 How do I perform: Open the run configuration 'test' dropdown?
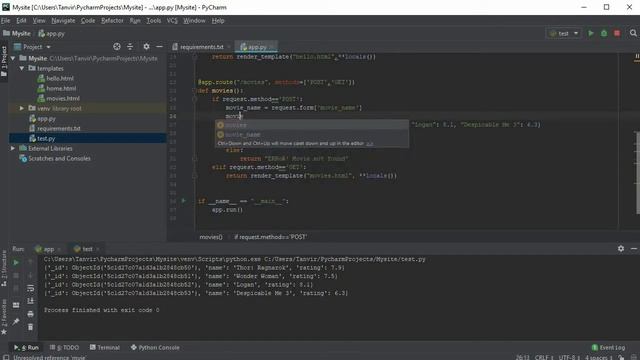click(x=564, y=33)
